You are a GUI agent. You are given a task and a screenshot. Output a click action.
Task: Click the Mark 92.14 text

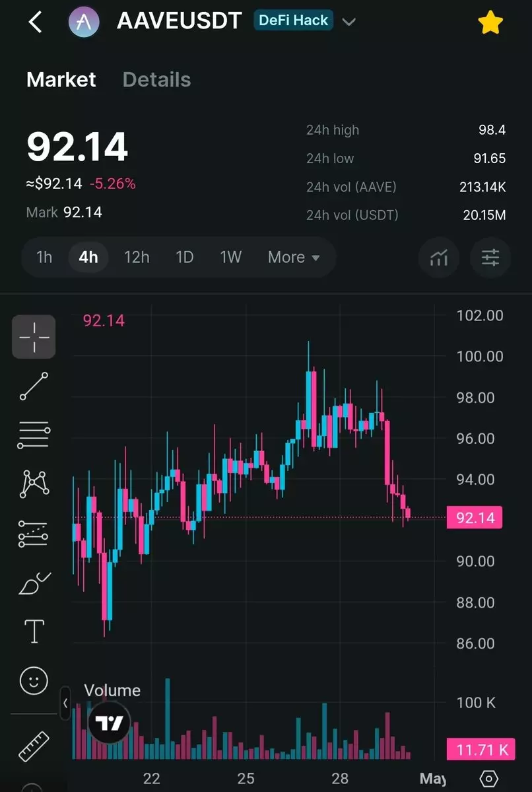[64, 212]
